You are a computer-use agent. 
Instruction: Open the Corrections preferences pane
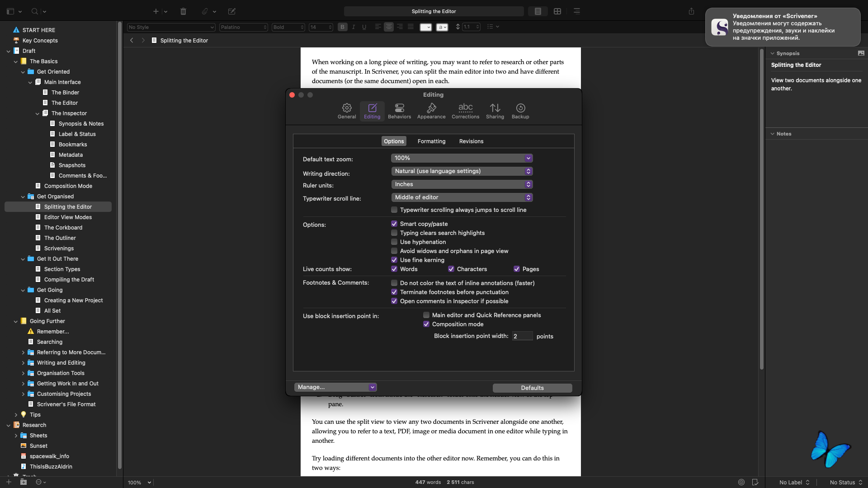(x=465, y=111)
